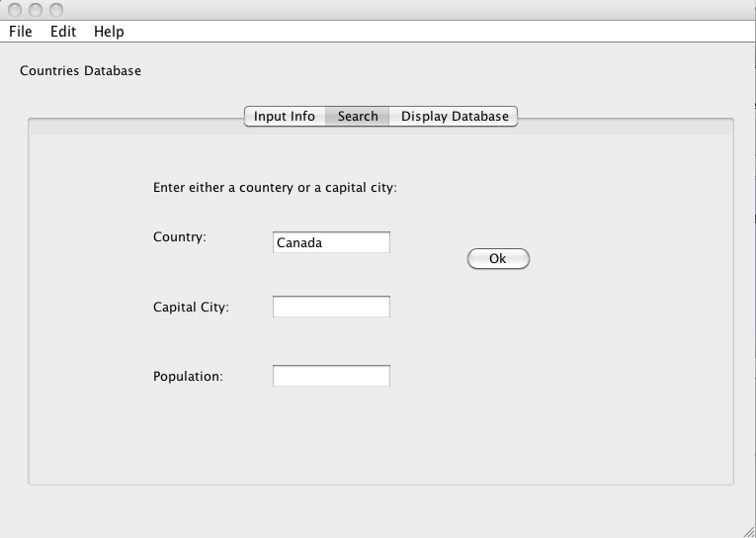The height and width of the screenshot is (538, 756).
Task: Click the Country field containing Canada
Action: pyautogui.click(x=331, y=242)
